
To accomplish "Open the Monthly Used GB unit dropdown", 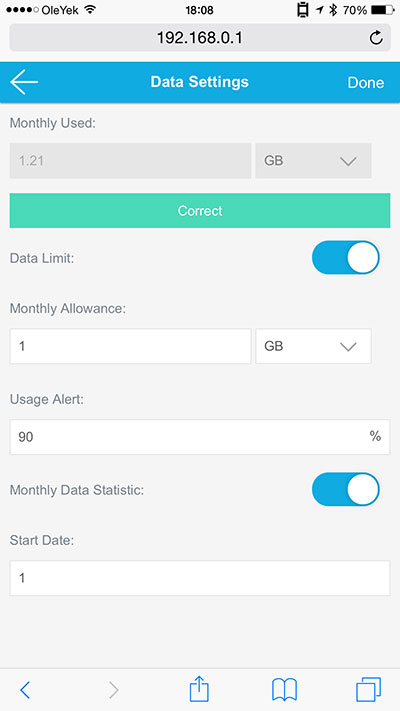I will point(313,161).
